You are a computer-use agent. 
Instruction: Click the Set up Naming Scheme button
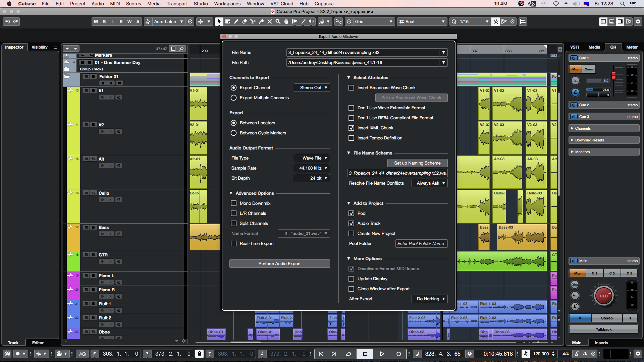click(x=417, y=163)
